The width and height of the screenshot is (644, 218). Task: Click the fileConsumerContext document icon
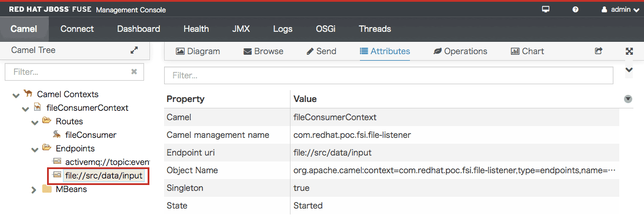(38, 107)
